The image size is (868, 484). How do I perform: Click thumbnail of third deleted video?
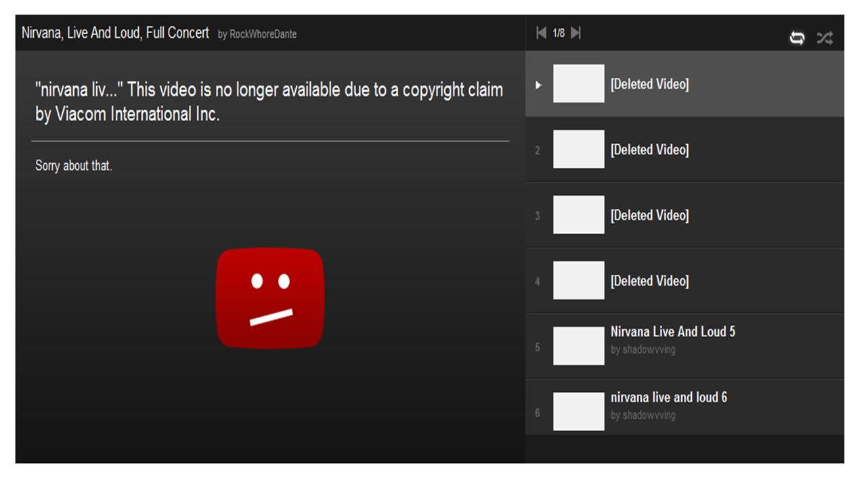pyautogui.click(x=578, y=215)
